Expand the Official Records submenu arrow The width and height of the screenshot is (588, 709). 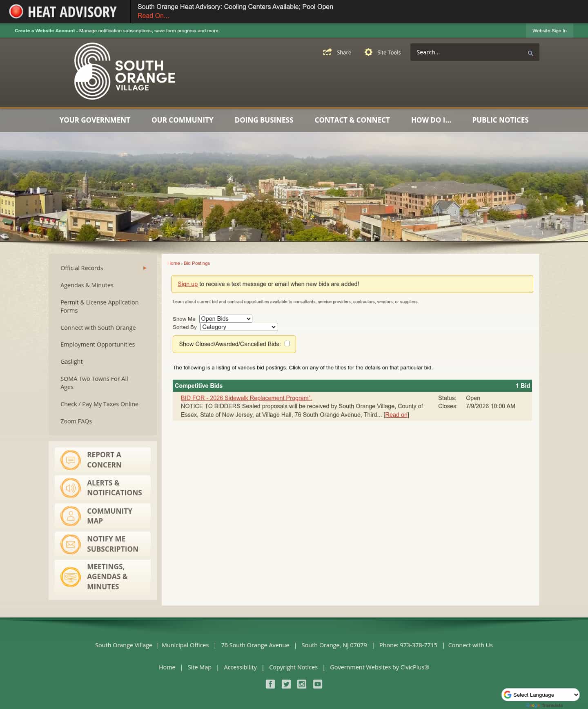[x=145, y=268]
